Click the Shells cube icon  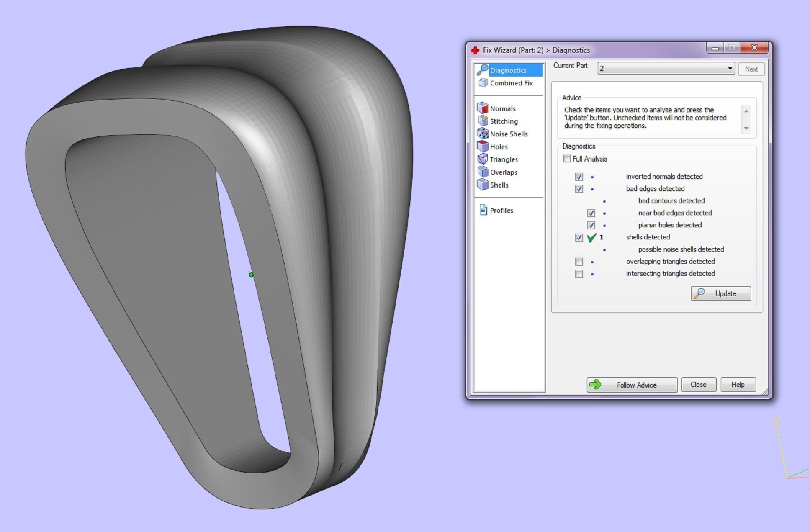pyautogui.click(x=483, y=185)
